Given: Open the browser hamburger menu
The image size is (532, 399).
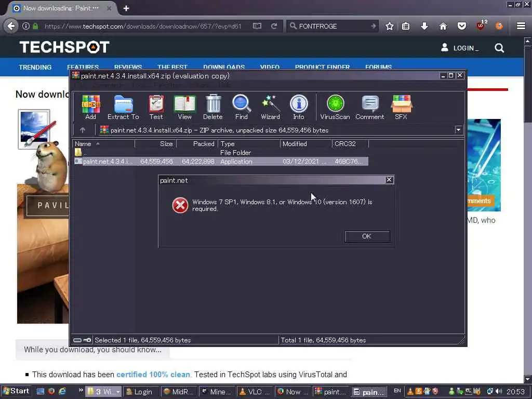Looking at the screenshot, I should click(x=521, y=26).
